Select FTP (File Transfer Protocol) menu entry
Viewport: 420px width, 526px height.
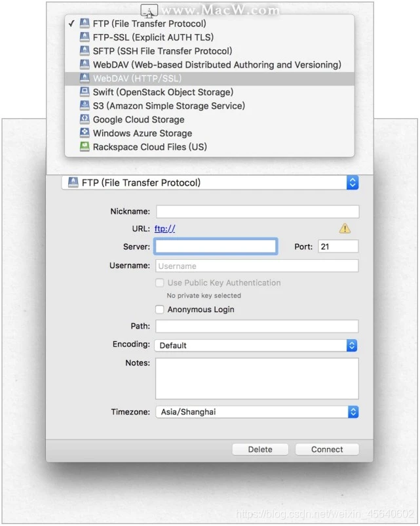pyautogui.click(x=210, y=24)
